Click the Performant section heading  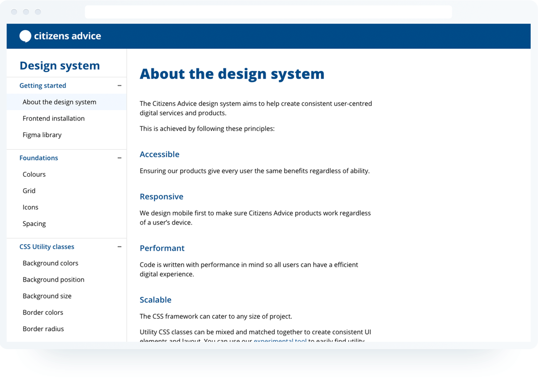click(x=162, y=248)
